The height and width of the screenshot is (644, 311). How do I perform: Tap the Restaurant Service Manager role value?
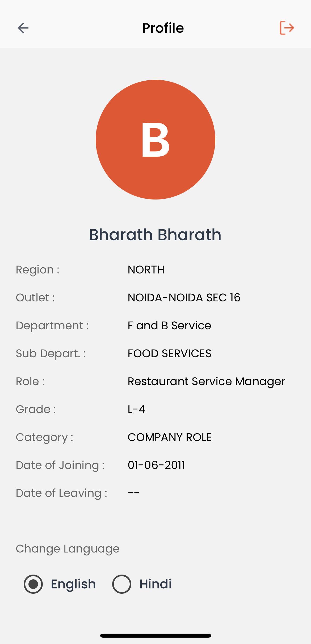tap(206, 381)
